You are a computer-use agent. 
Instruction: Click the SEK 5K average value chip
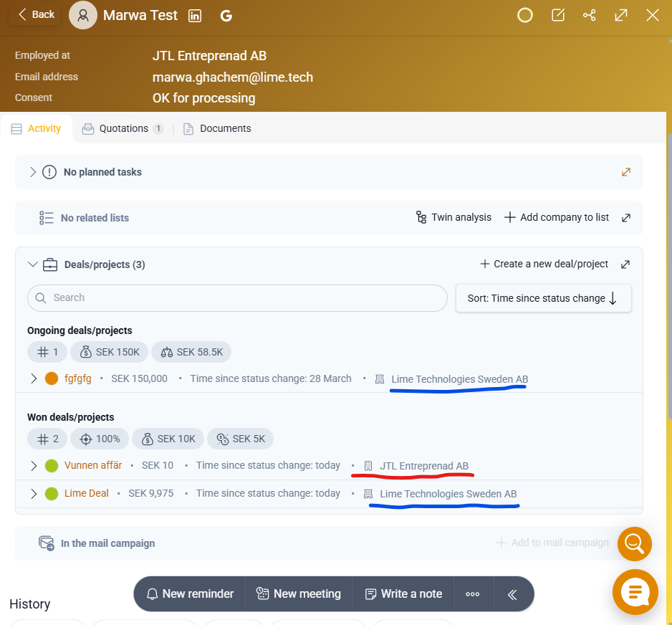coord(240,439)
